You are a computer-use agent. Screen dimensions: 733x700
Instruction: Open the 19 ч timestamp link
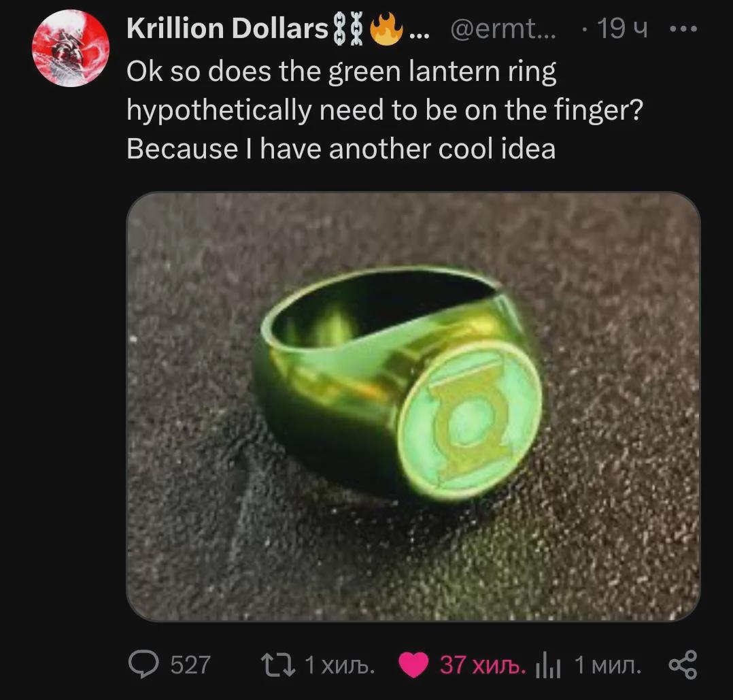[x=623, y=29]
